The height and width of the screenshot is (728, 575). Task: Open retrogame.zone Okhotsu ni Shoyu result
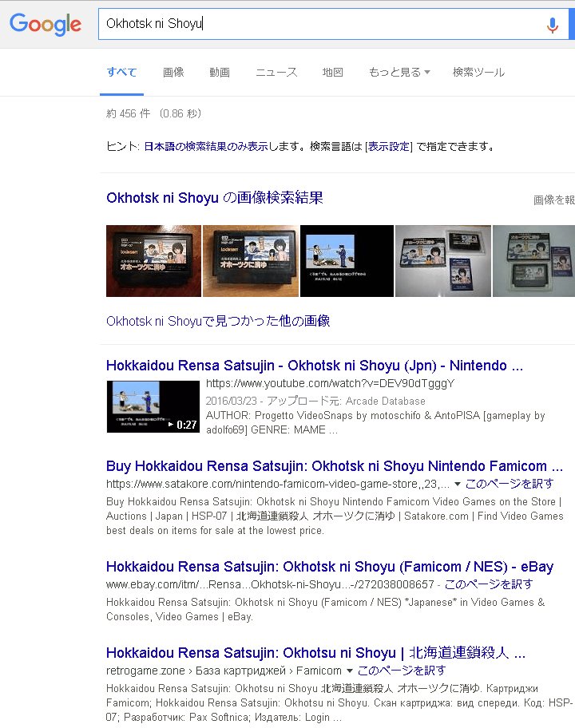[315, 653]
